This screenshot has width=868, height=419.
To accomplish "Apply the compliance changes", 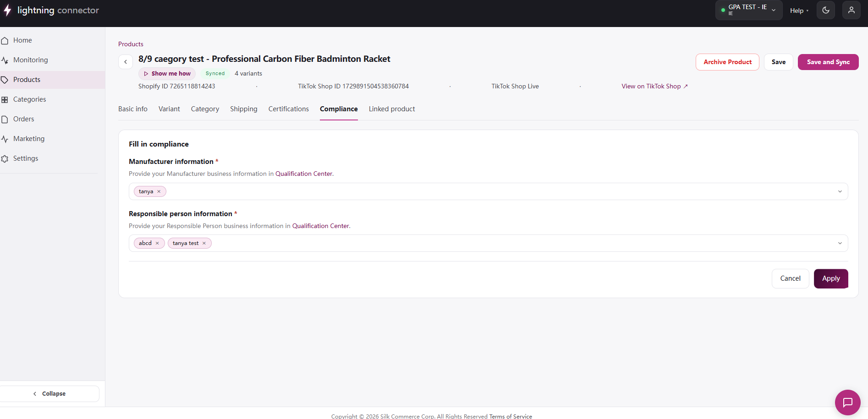I will (x=831, y=278).
